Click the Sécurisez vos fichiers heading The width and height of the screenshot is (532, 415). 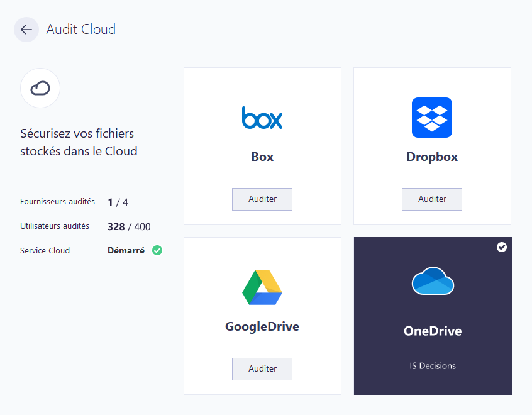79,142
